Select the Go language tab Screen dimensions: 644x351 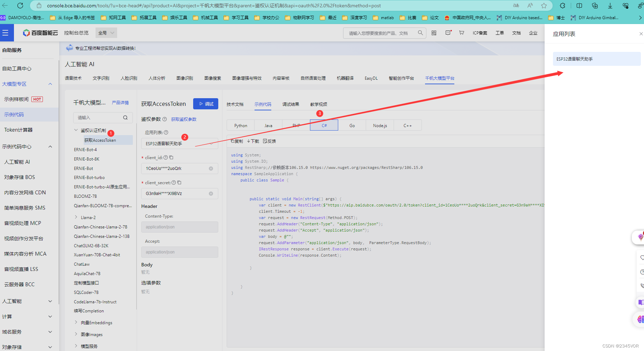click(x=352, y=125)
